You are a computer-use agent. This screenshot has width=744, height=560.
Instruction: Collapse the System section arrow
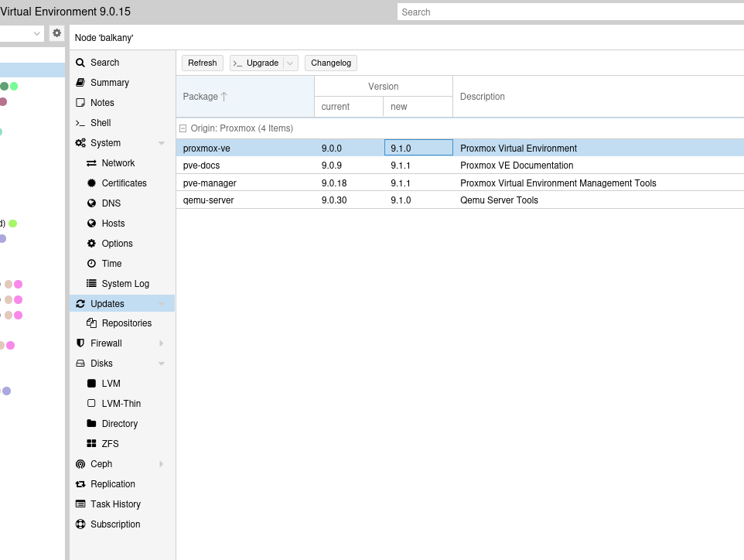pos(162,143)
